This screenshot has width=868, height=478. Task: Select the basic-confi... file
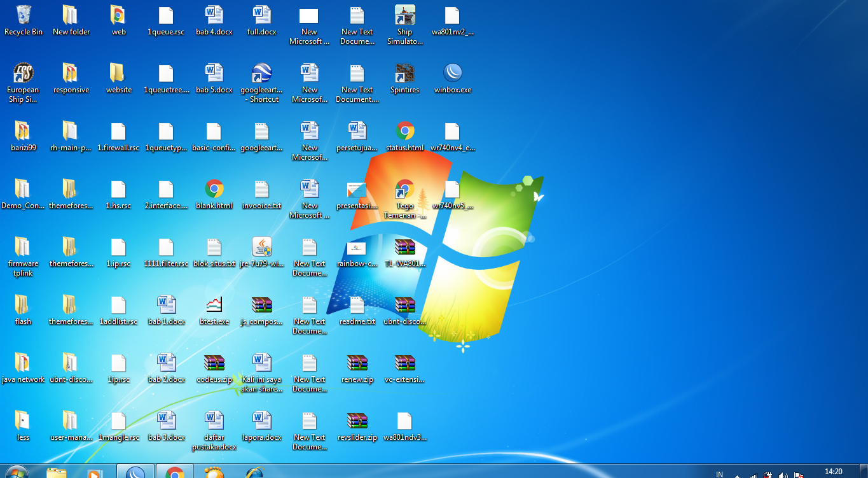tap(214, 131)
